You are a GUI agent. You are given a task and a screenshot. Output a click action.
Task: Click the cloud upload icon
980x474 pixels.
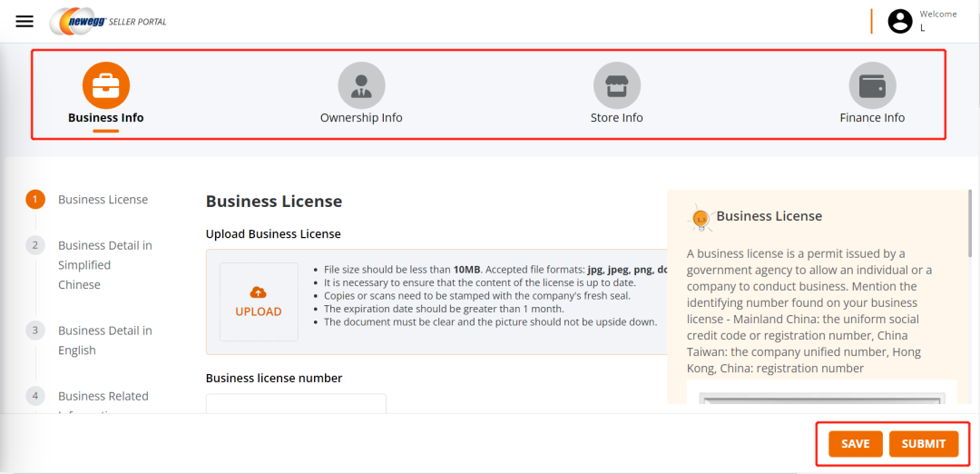259,291
